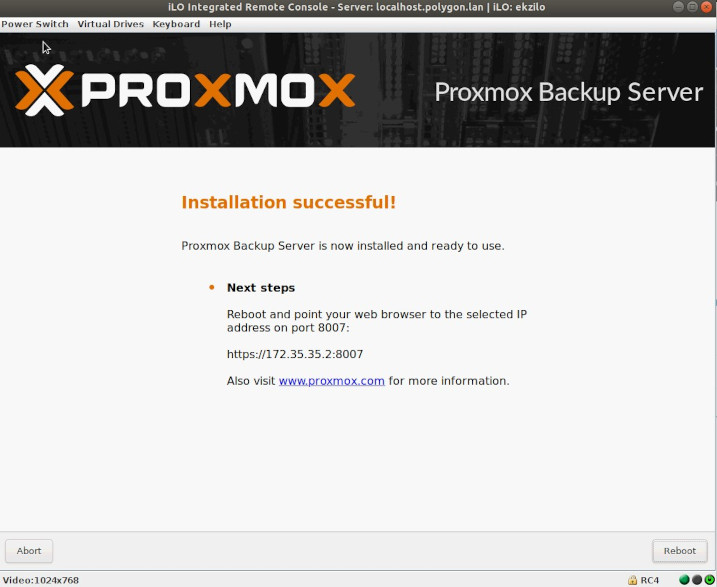The image size is (717, 587).
Task: Click the Video:1024x768 status label
Action: click(41, 580)
